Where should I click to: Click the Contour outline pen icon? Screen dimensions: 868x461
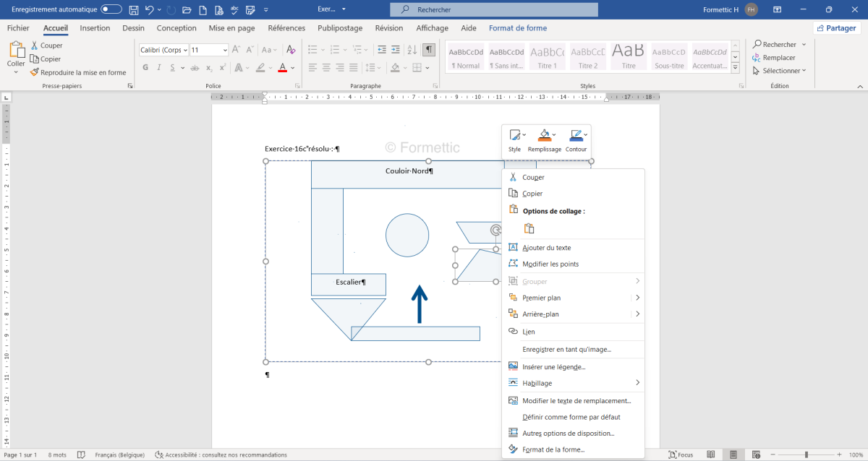(x=575, y=135)
